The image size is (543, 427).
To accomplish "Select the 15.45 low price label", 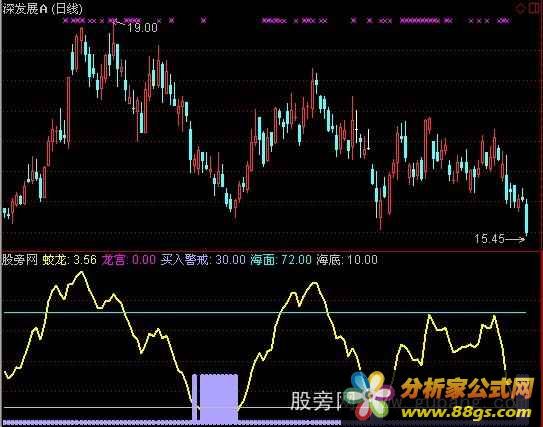I will tap(489, 239).
